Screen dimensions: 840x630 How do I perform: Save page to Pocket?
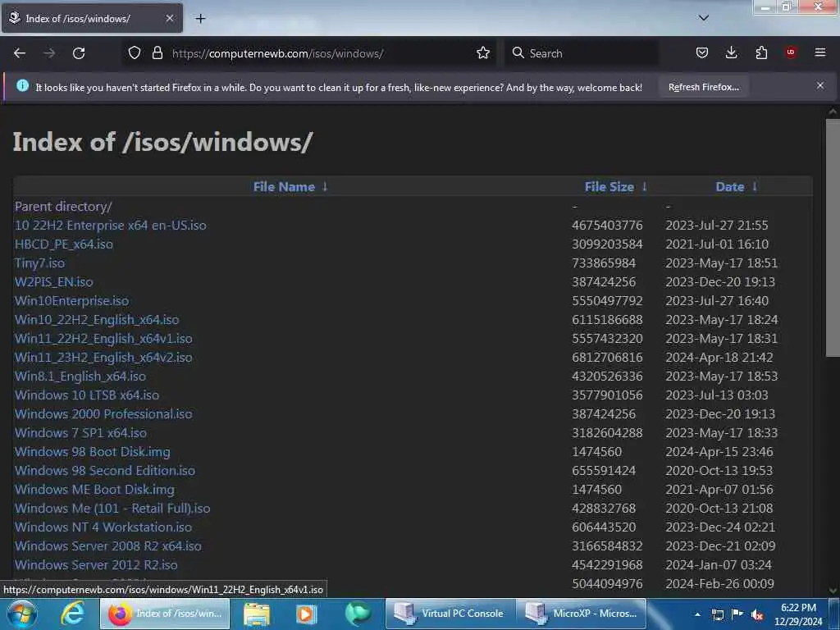[702, 52]
